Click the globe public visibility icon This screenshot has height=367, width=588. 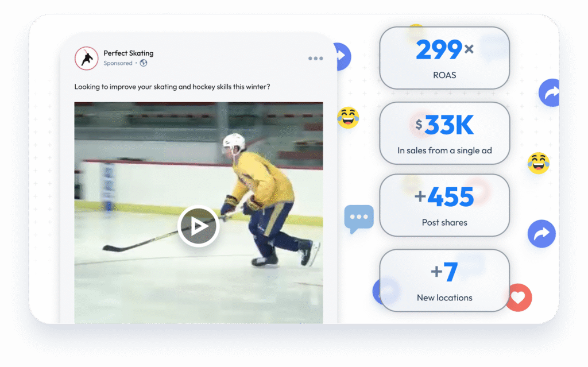pos(144,63)
